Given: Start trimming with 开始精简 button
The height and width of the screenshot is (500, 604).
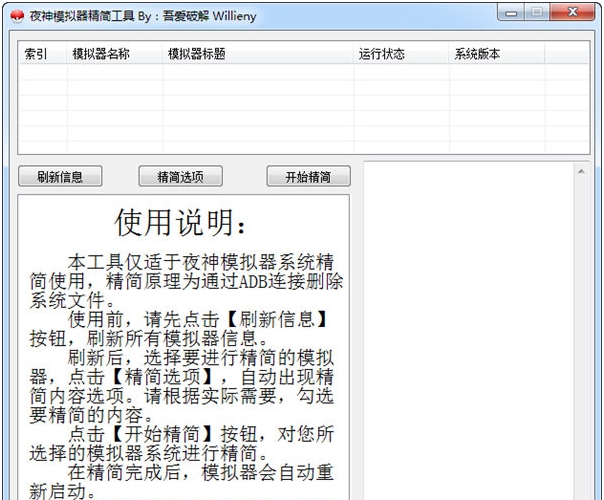Looking at the screenshot, I should (309, 176).
